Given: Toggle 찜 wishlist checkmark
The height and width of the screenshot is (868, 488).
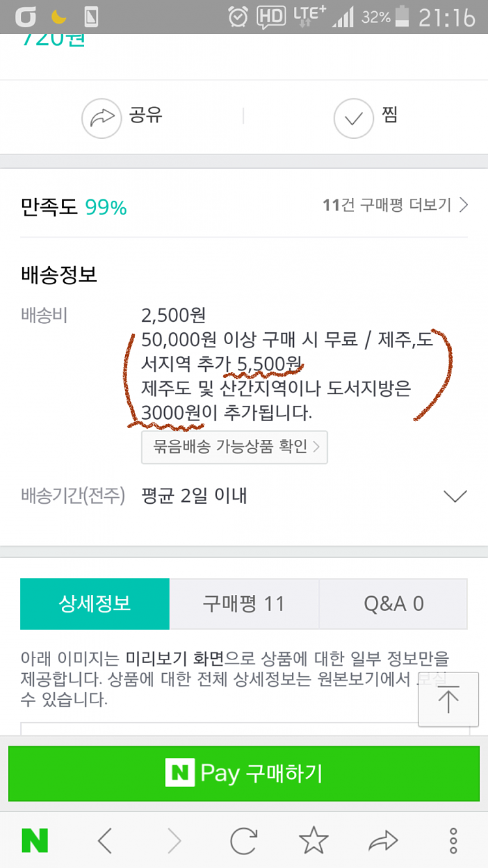Looking at the screenshot, I should pyautogui.click(x=354, y=118).
